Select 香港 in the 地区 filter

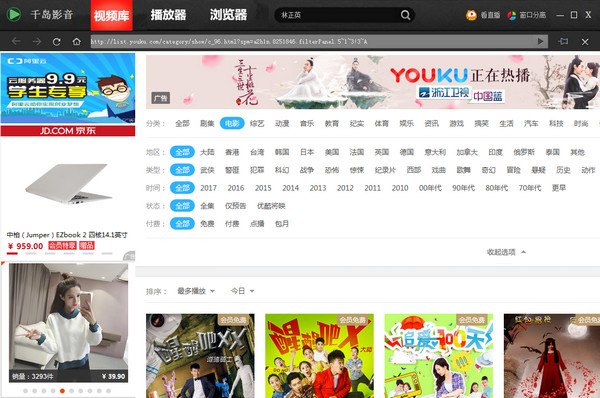point(232,152)
